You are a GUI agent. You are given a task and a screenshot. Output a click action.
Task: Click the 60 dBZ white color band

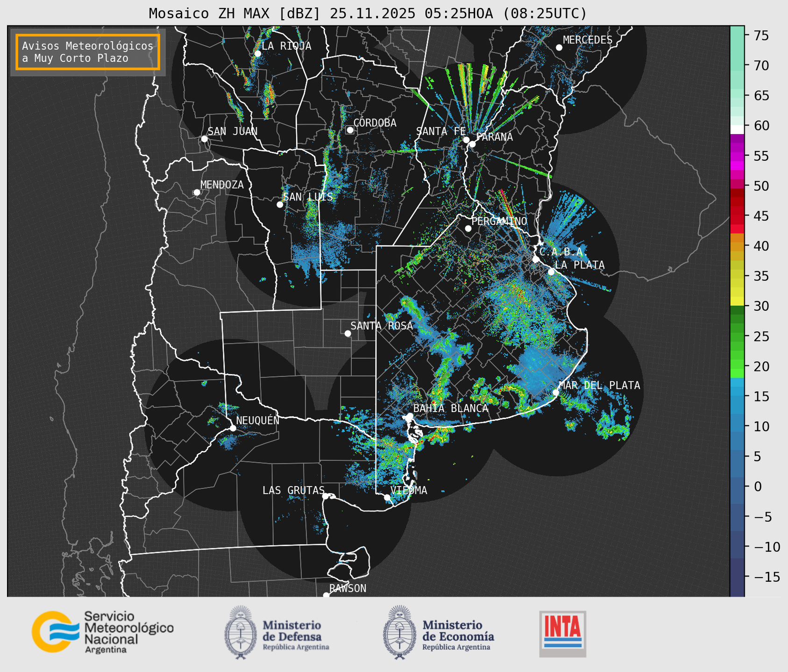737,129
